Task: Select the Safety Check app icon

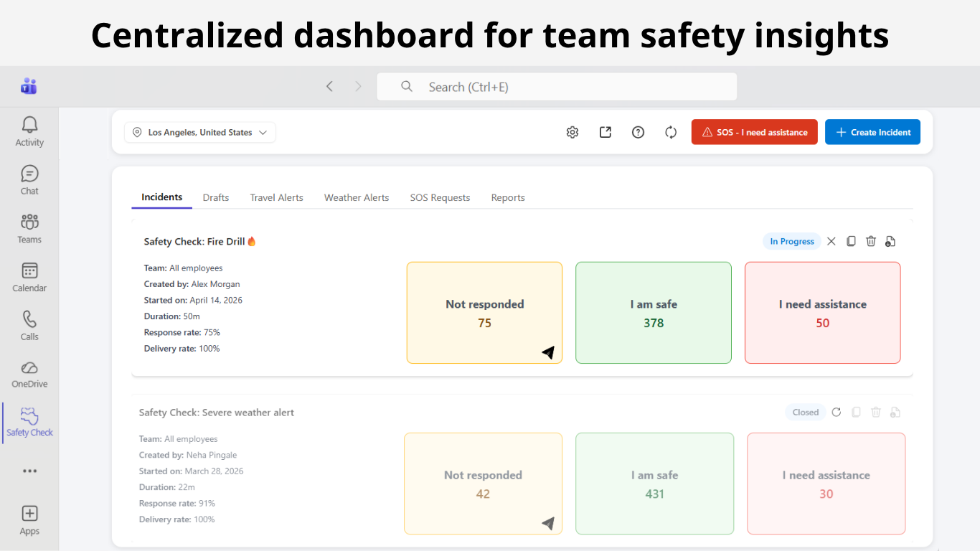Action: click(29, 422)
